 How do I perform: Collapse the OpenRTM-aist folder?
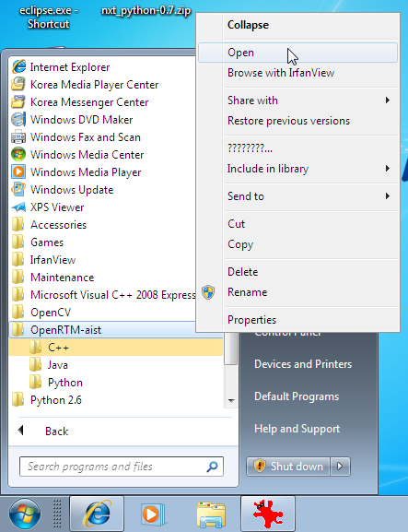102,330
